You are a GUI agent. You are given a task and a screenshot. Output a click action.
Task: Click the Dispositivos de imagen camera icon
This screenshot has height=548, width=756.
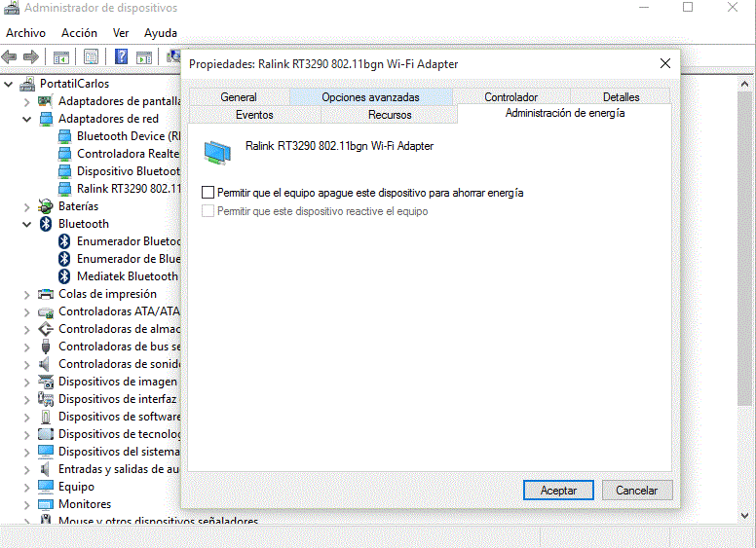tap(46, 382)
